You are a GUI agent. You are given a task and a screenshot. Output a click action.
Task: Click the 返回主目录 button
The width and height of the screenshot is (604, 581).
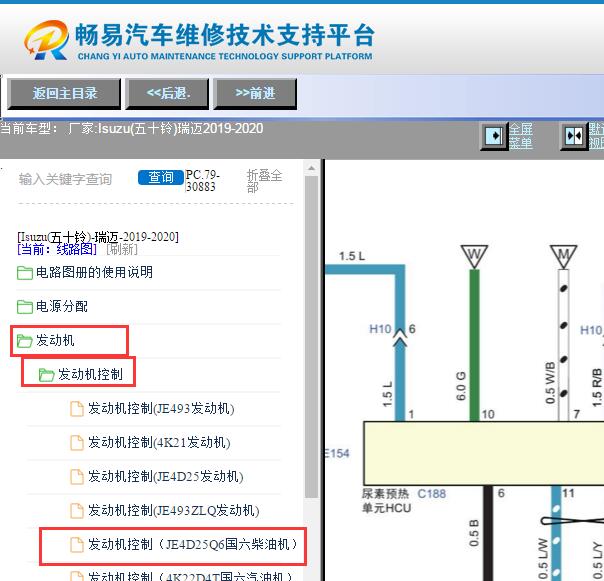click(x=64, y=94)
